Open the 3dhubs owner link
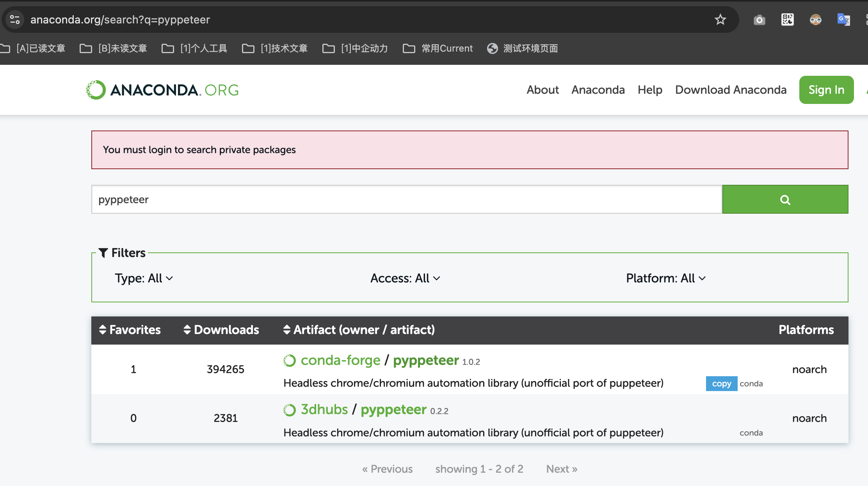868x486 pixels. click(x=324, y=409)
